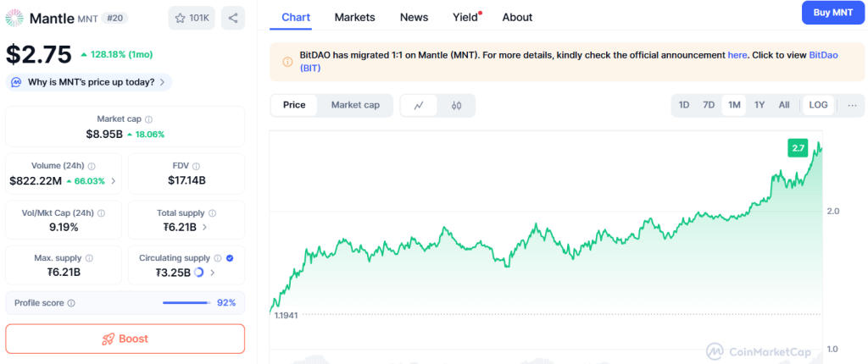Click the Circulating supply verified badge
868x364 pixels.
pyautogui.click(x=230, y=258)
